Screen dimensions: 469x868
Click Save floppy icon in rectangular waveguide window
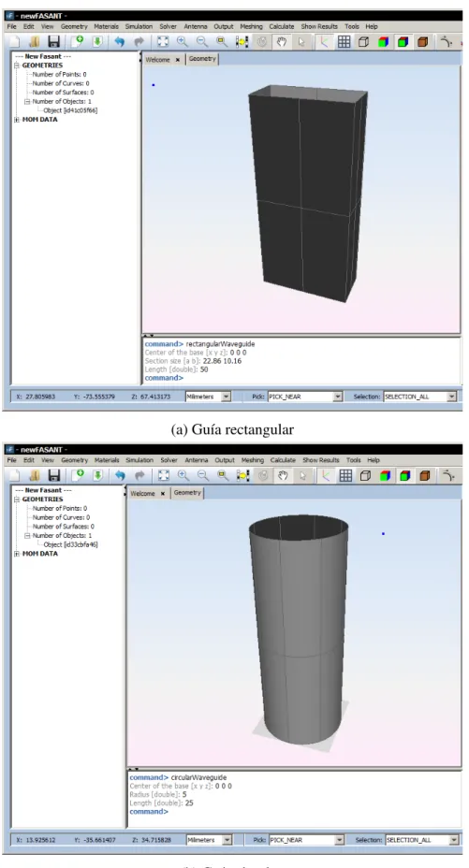coord(53,41)
